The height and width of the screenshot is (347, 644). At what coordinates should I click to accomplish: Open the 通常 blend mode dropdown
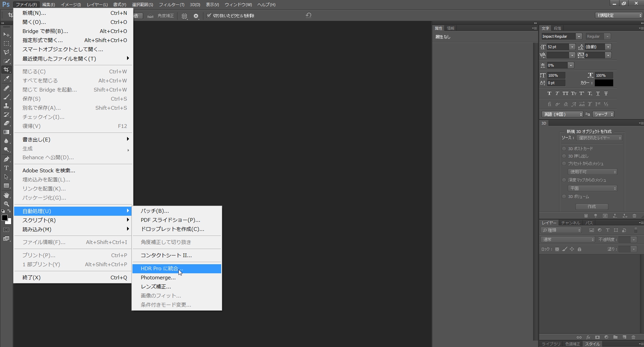click(568, 240)
